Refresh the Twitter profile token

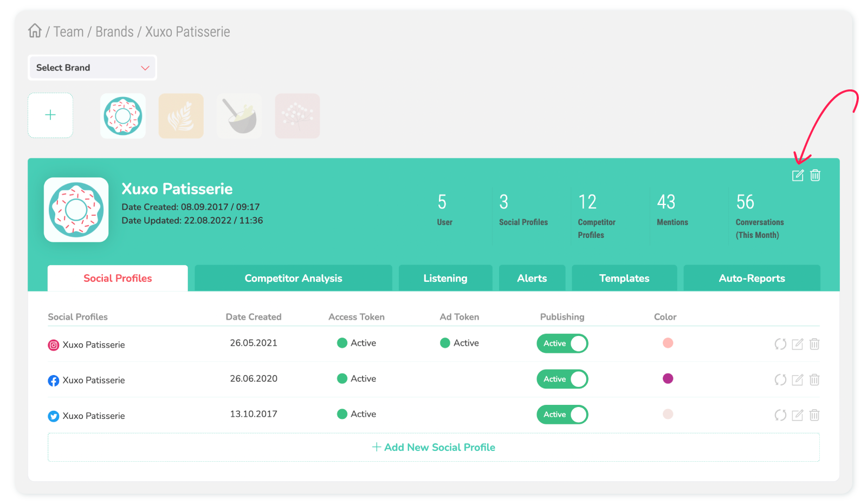780,415
